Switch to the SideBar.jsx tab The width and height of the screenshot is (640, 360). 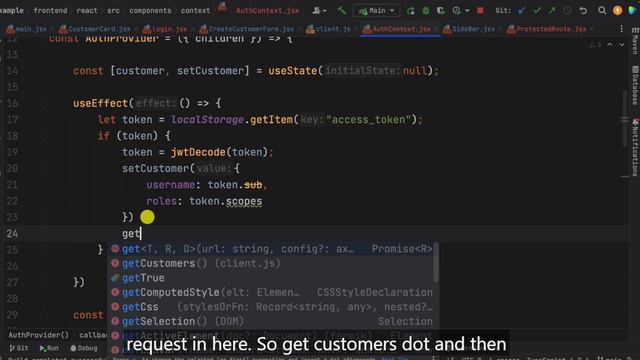[469, 29]
